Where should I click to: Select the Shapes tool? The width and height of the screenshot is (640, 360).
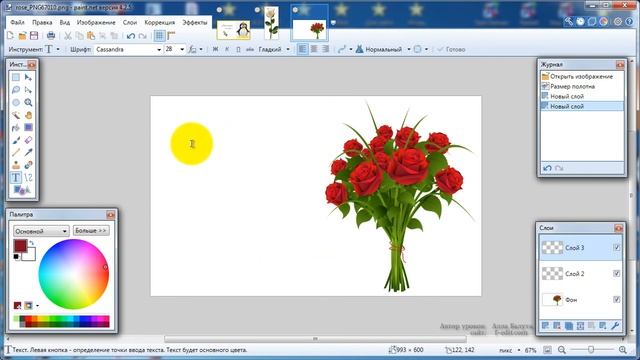click(x=21, y=190)
